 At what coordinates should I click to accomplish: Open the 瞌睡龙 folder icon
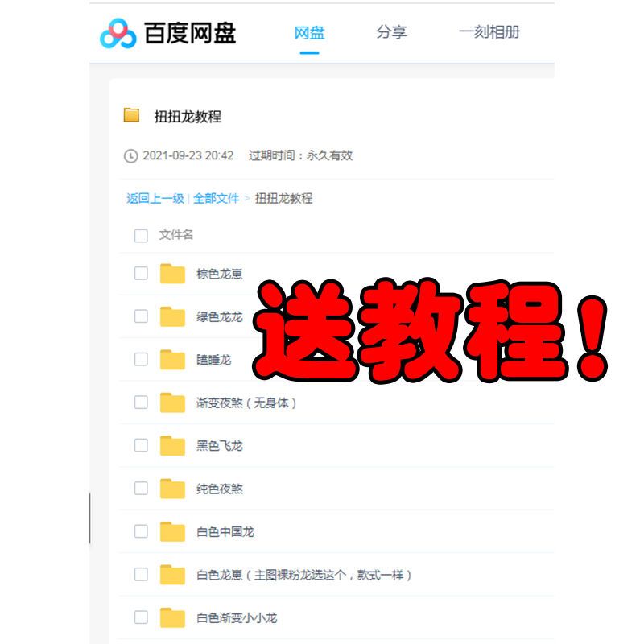172,360
